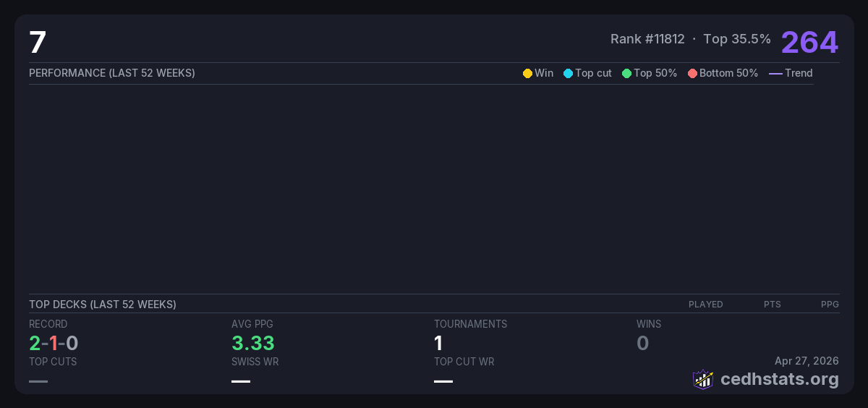Click the cyan Top cut legend dot
Viewport: 868px width, 408px height.
click(568, 73)
